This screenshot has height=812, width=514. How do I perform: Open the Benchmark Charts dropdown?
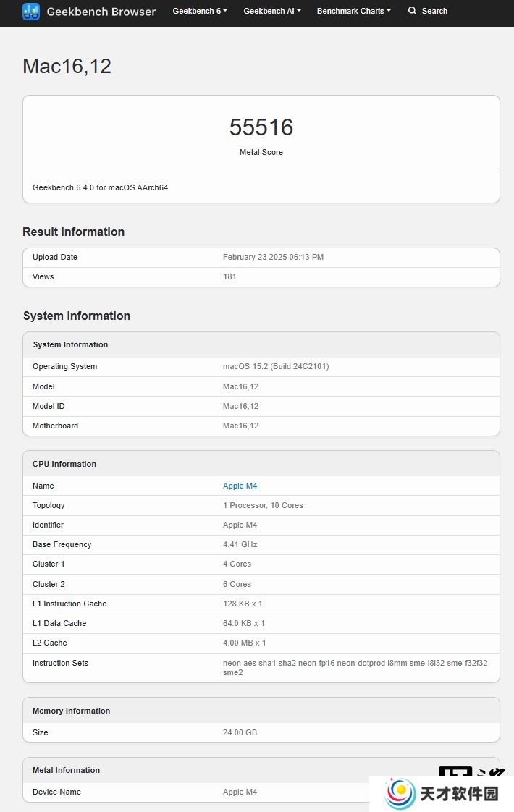[x=353, y=11]
